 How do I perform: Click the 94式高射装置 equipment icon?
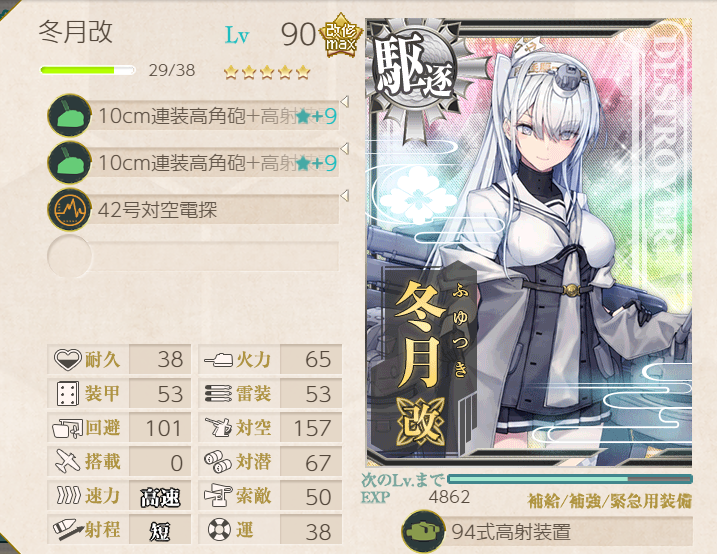[x=423, y=531]
